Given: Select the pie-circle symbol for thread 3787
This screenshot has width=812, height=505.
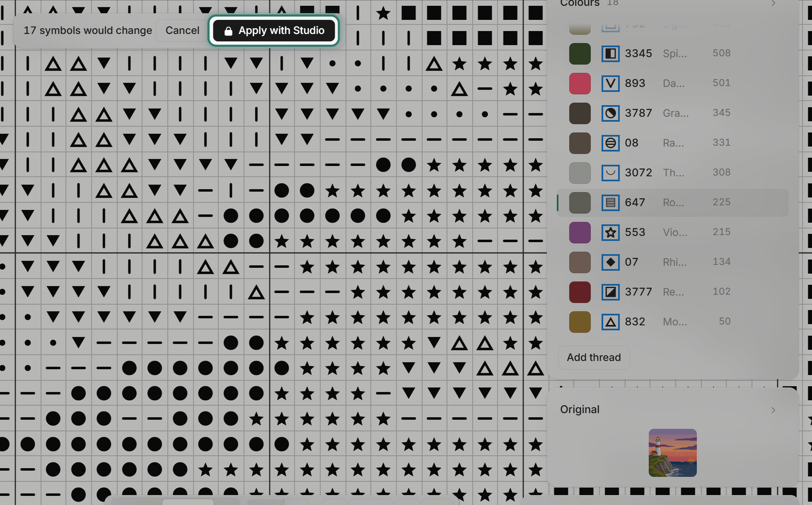Looking at the screenshot, I should [610, 113].
